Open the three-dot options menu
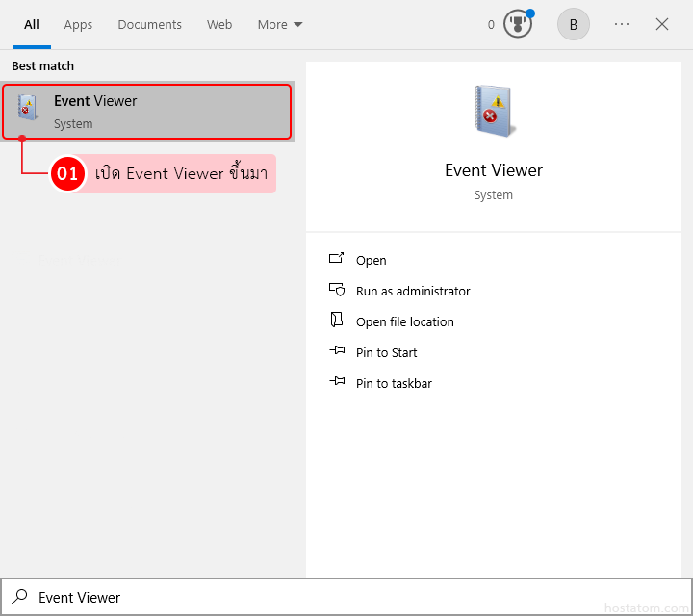 pos(622,25)
